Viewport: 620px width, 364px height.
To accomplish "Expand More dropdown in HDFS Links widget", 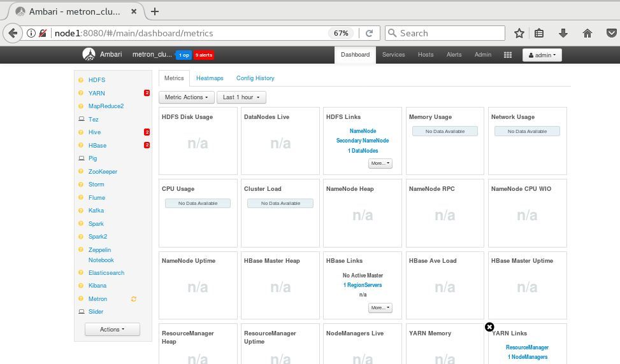I will [380, 163].
